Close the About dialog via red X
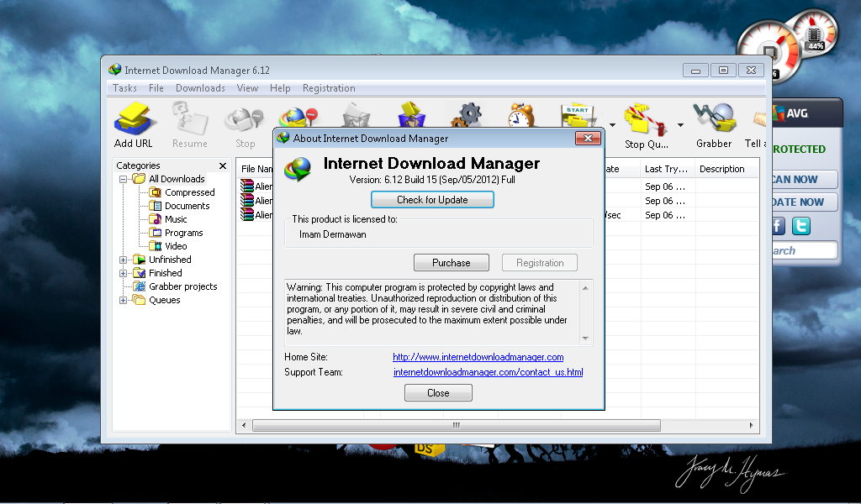Viewport: 861px width, 504px height. [x=588, y=139]
